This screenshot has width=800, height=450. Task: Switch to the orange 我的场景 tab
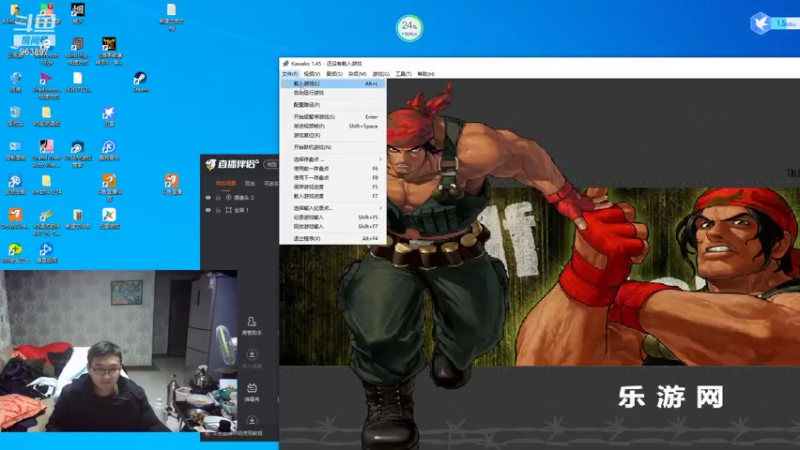[226, 183]
